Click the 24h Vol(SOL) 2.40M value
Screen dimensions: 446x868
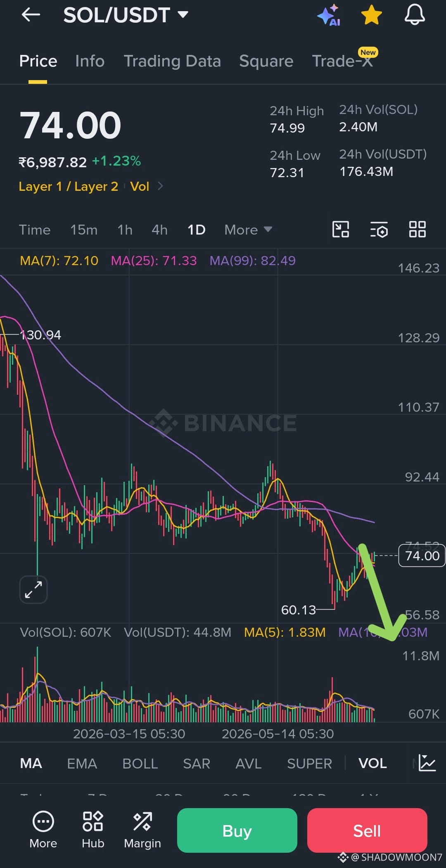(x=358, y=127)
